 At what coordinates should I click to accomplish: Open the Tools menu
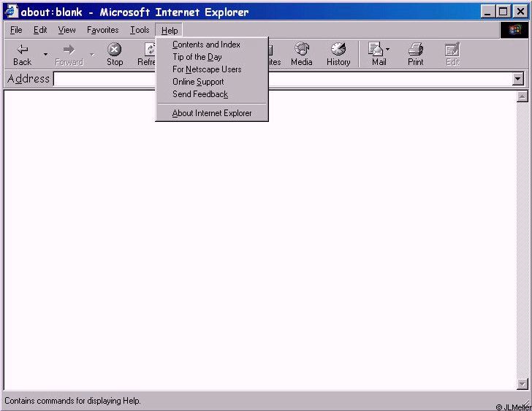click(140, 30)
